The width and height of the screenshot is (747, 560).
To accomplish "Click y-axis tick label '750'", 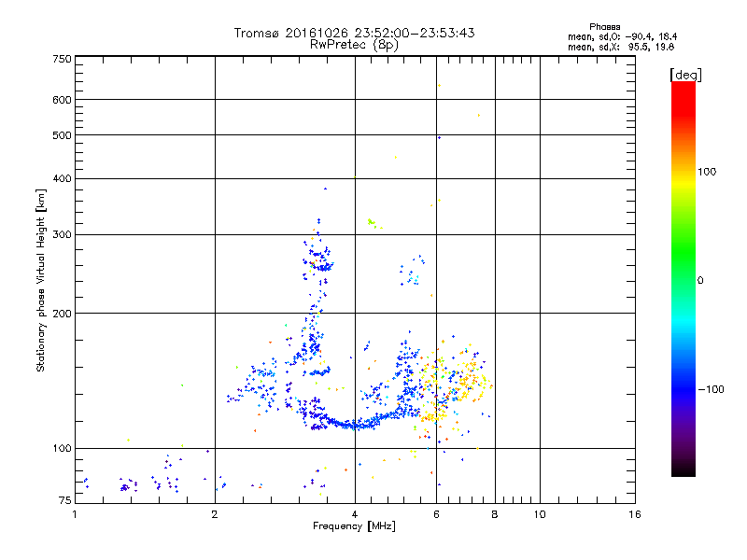I will [x=63, y=59].
